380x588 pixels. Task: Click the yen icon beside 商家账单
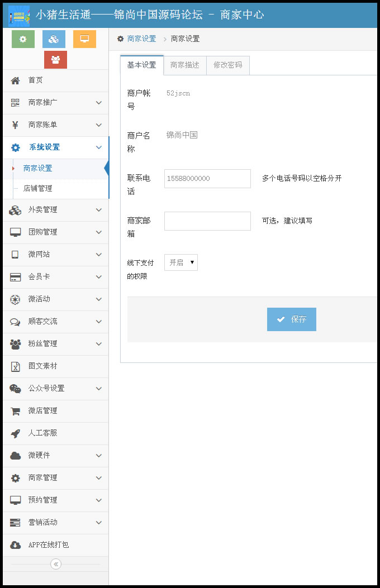[x=15, y=125]
